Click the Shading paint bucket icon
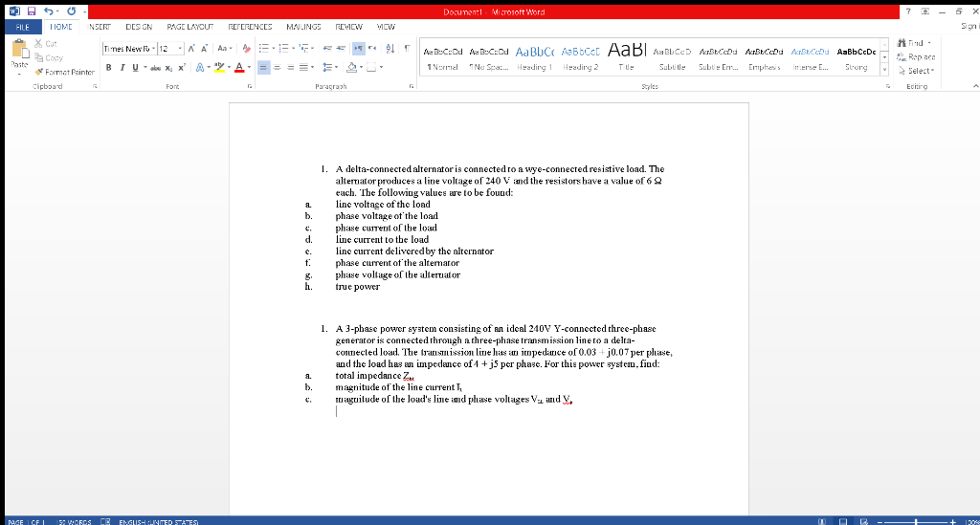The height and width of the screenshot is (525, 980). (x=352, y=68)
